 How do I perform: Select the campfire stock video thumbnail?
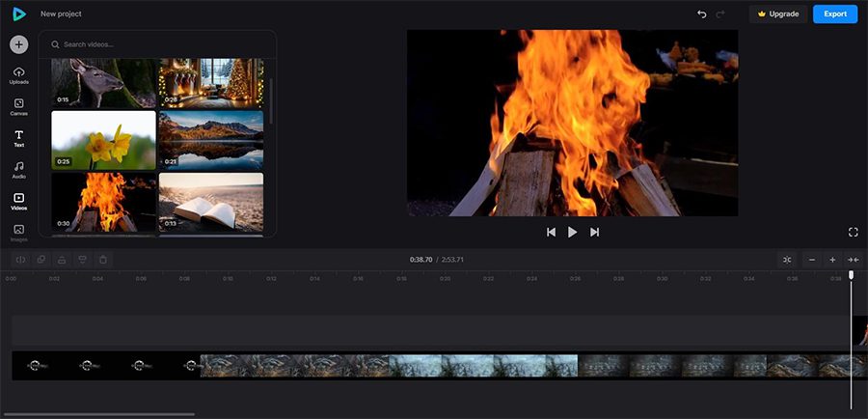[x=103, y=203]
